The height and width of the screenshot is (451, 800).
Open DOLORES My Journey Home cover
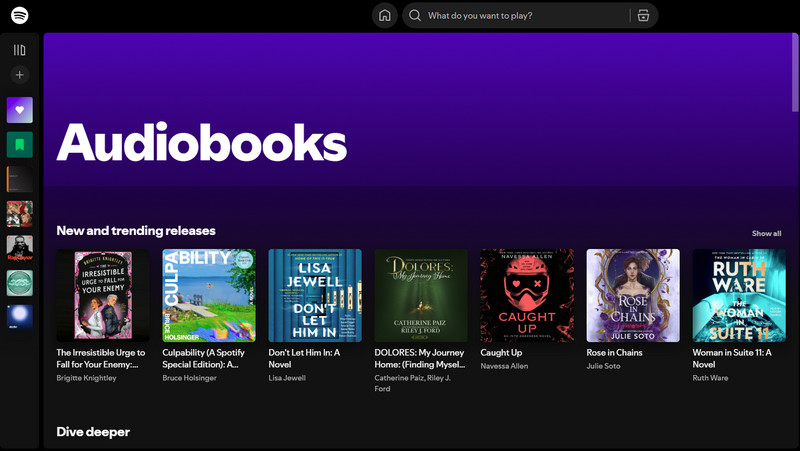[x=421, y=295]
